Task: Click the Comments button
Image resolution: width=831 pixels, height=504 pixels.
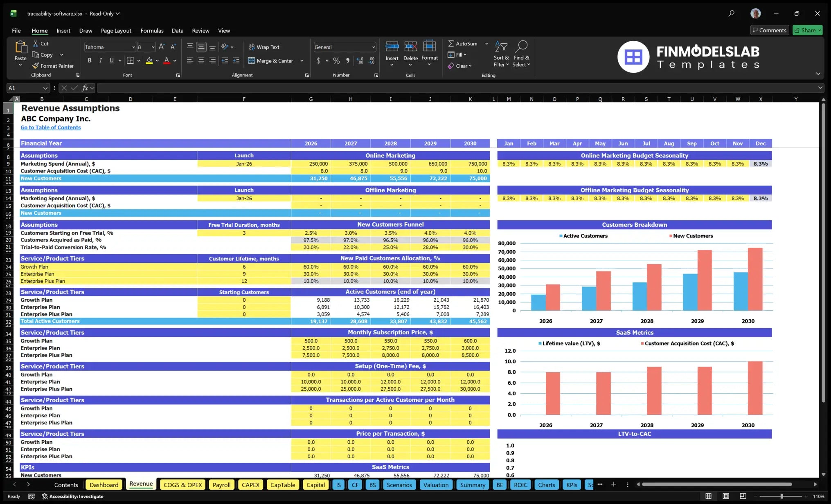Action: pos(769,30)
